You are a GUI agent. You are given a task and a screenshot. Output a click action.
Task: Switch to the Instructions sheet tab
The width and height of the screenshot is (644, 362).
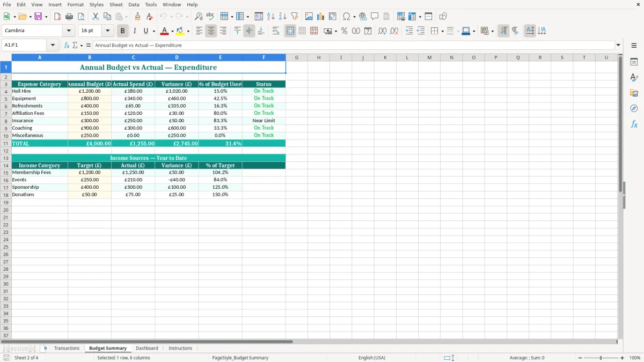[x=180, y=348]
